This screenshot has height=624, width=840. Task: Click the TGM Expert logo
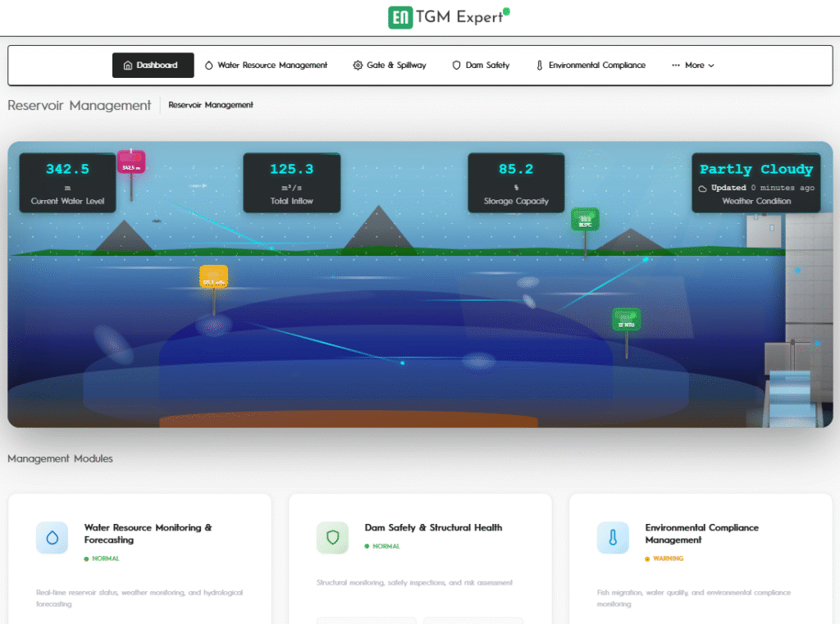448,17
